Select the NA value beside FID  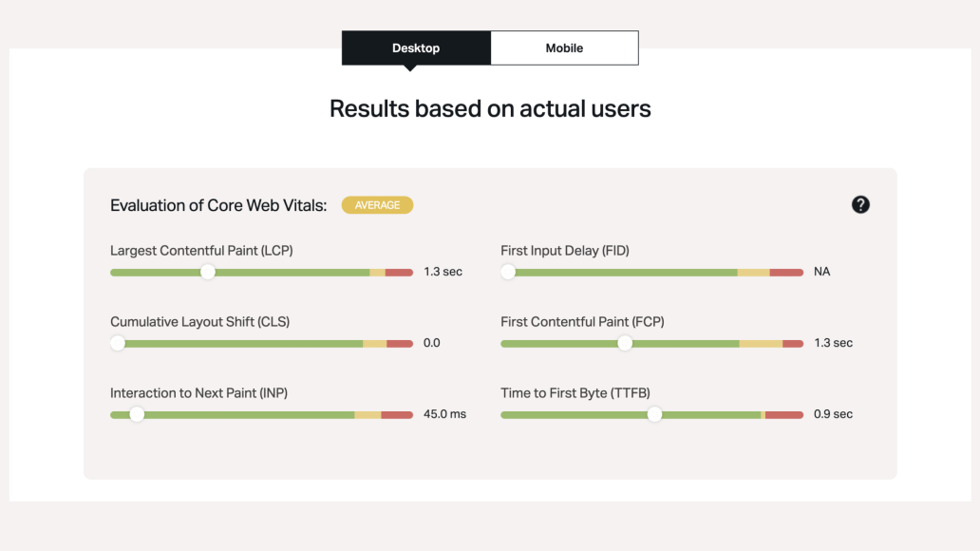pyautogui.click(x=820, y=272)
